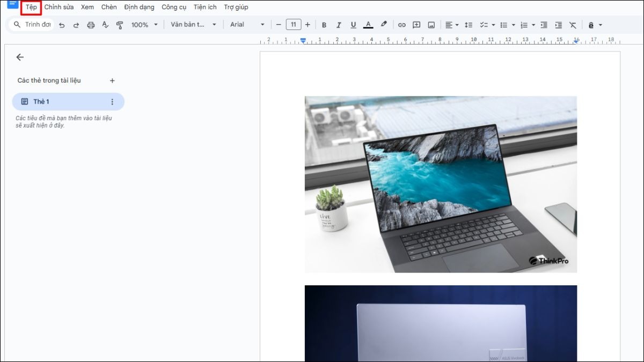The image size is (644, 362).
Task: Open the Chỉnh sửa menu
Action: [x=59, y=8]
